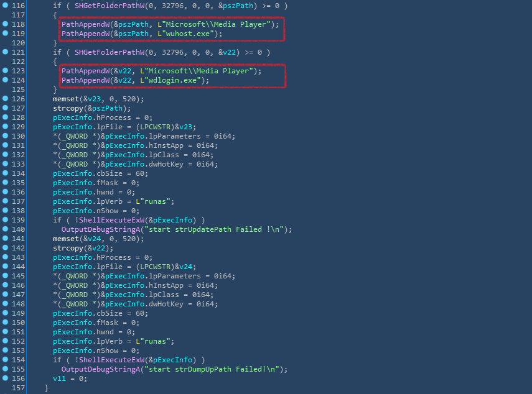Image resolution: width=532 pixels, height=394 pixels.
Task: Click the breakpoint dot on line 155
Action: click(x=5, y=369)
